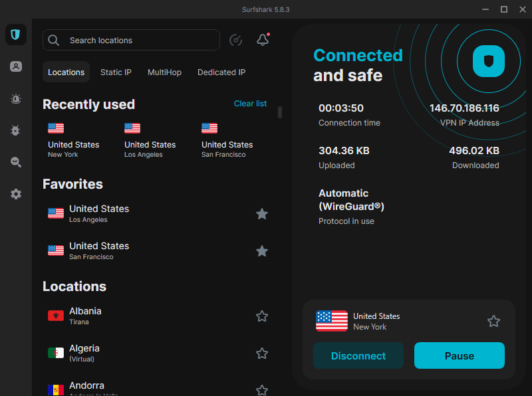532x396 pixels.
Task: Open the Search magnifier sidebar icon
Action: [15, 162]
